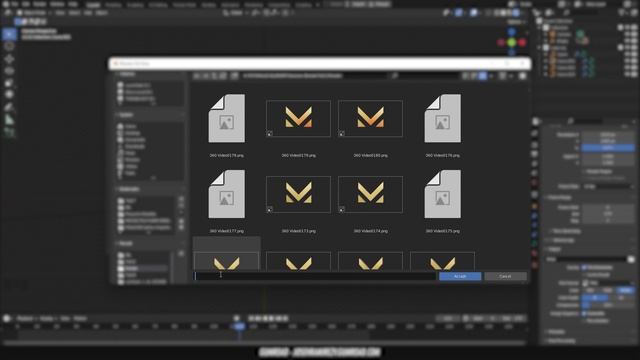Select the Rotate tool in the viewport toolbar
640x360 pixels.
click(9, 71)
